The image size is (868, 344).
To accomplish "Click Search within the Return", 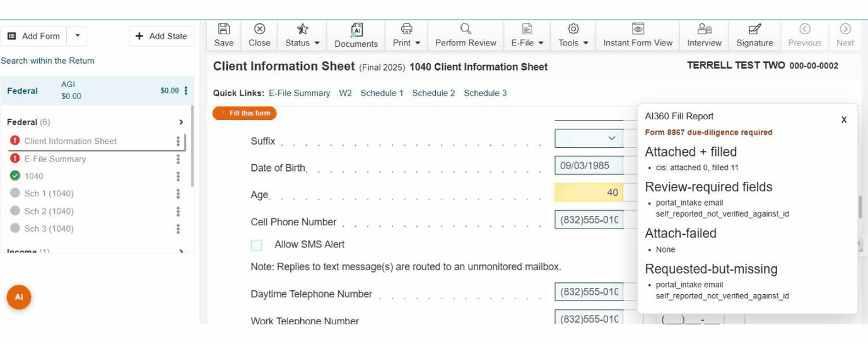I will (x=47, y=61).
